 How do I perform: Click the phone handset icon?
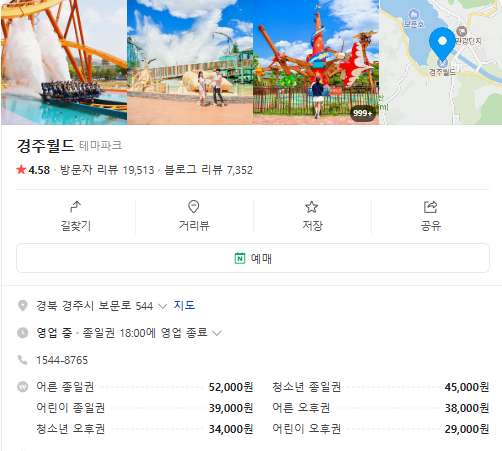23,360
